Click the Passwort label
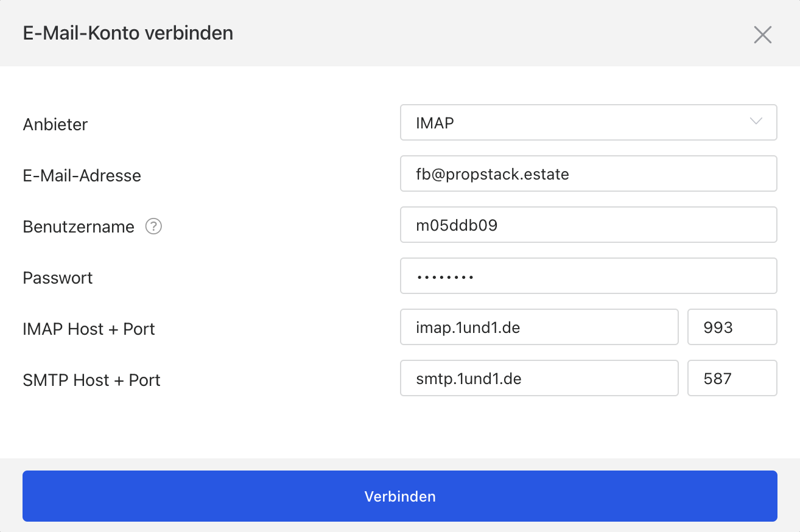This screenshot has height=532, width=800. point(58,278)
